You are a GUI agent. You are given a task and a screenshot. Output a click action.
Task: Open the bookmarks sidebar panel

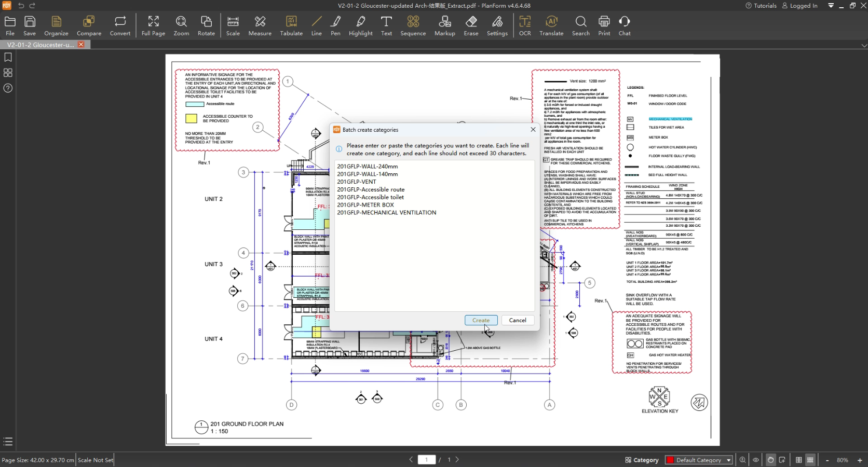click(x=8, y=57)
